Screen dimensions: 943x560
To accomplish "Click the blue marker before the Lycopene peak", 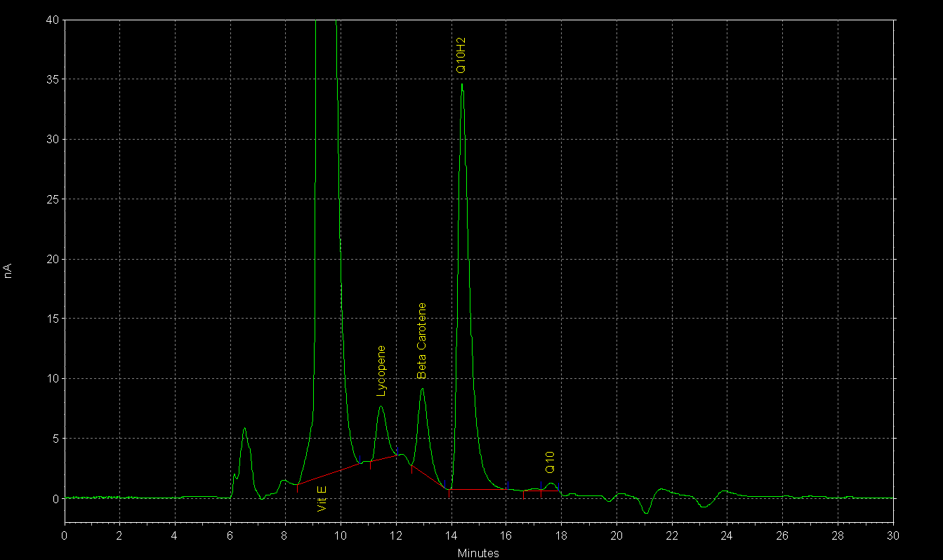I will tap(360, 458).
